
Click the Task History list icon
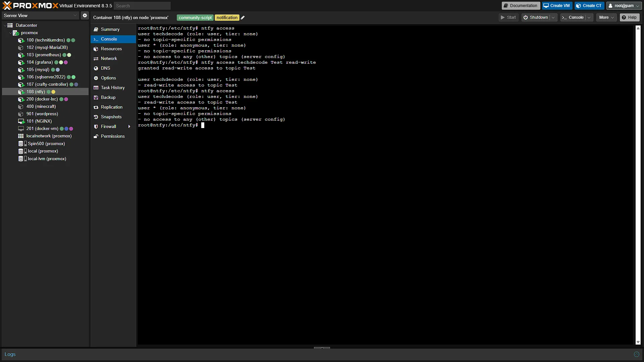point(96,88)
